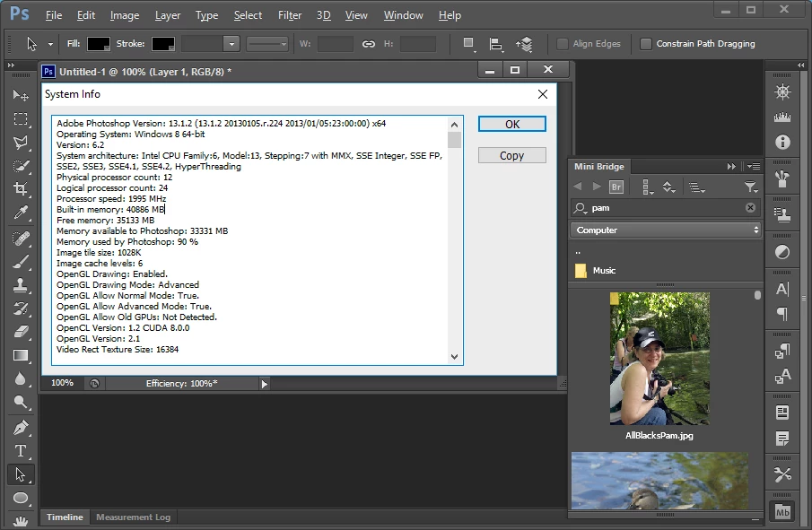Click the shape width W field

[336, 44]
